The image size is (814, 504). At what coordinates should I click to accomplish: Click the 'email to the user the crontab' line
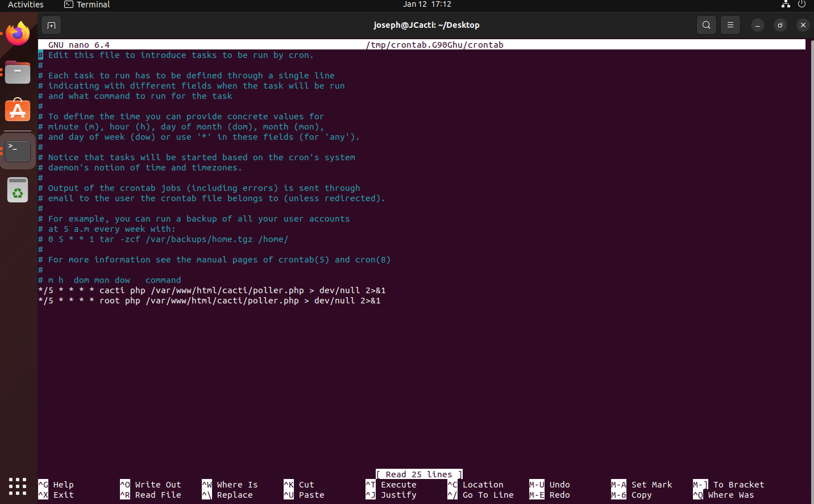(212, 198)
